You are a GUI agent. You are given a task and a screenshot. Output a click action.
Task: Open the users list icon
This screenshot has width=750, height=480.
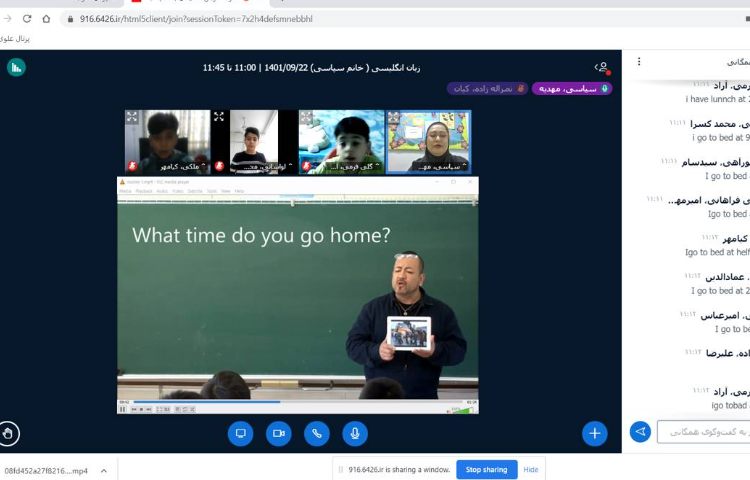click(601, 67)
